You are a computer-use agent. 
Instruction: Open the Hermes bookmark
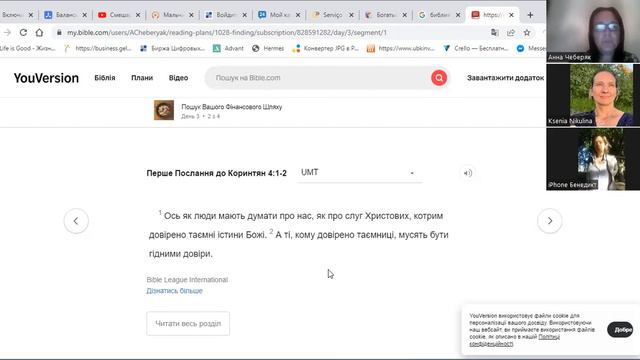click(268, 48)
